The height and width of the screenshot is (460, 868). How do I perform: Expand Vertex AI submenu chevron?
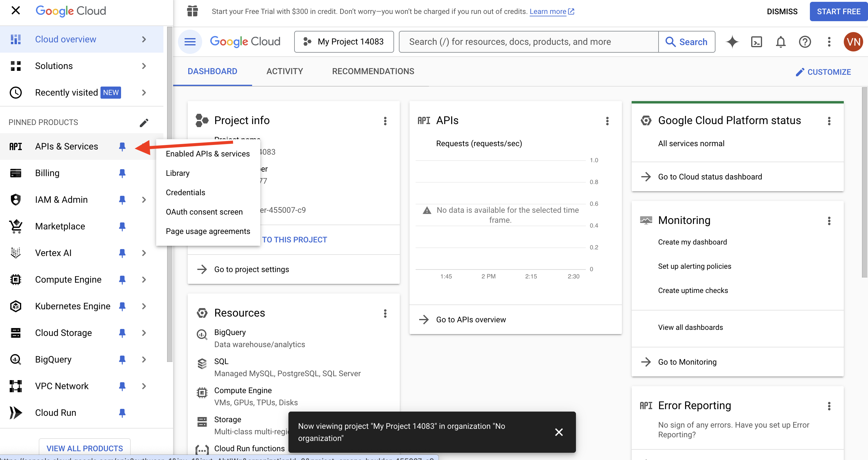tap(144, 253)
